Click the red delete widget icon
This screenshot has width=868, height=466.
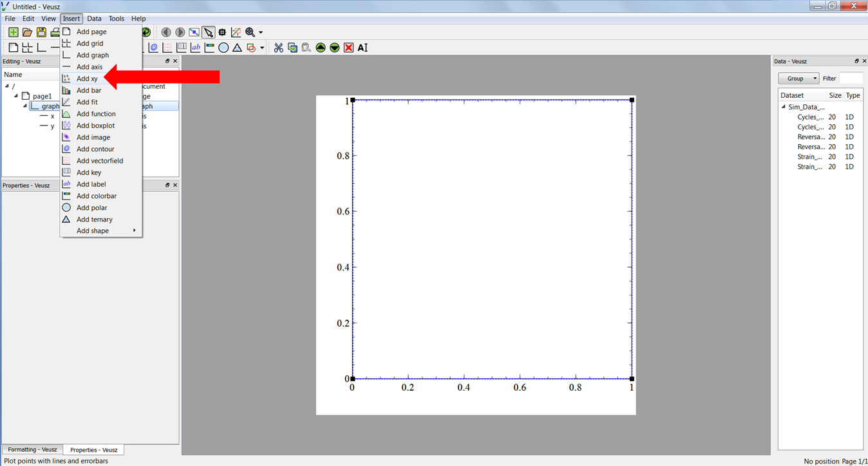click(x=348, y=48)
